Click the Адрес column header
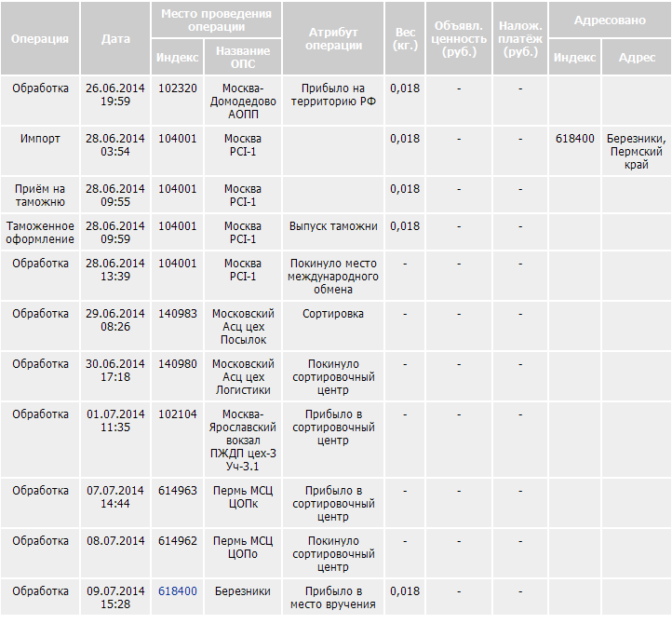 pos(637,57)
